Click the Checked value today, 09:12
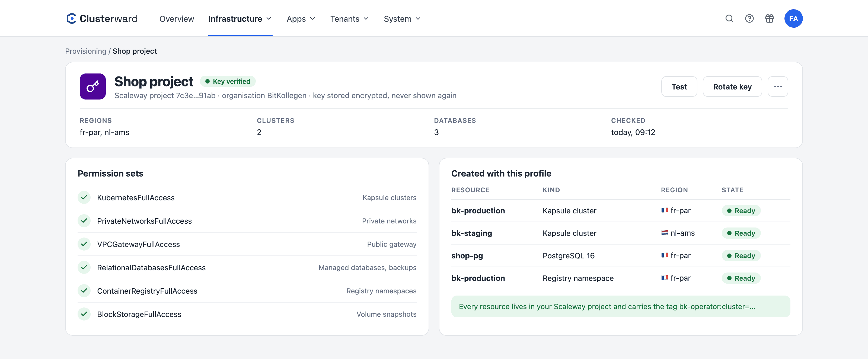The width and height of the screenshot is (868, 359). tap(633, 132)
